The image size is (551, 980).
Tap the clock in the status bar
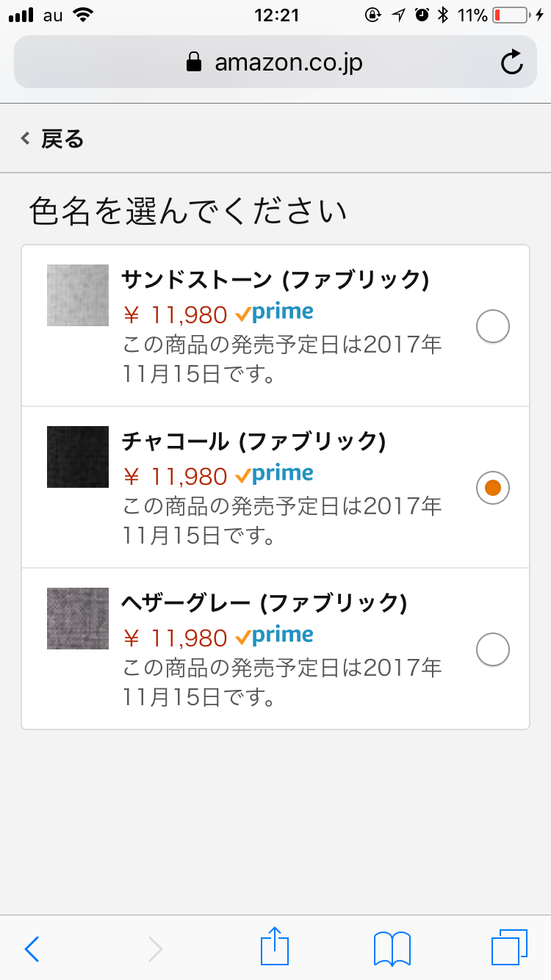point(276,15)
